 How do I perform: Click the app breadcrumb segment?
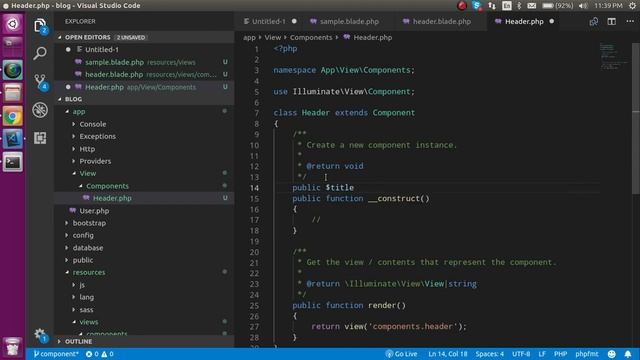(x=249, y=38)
